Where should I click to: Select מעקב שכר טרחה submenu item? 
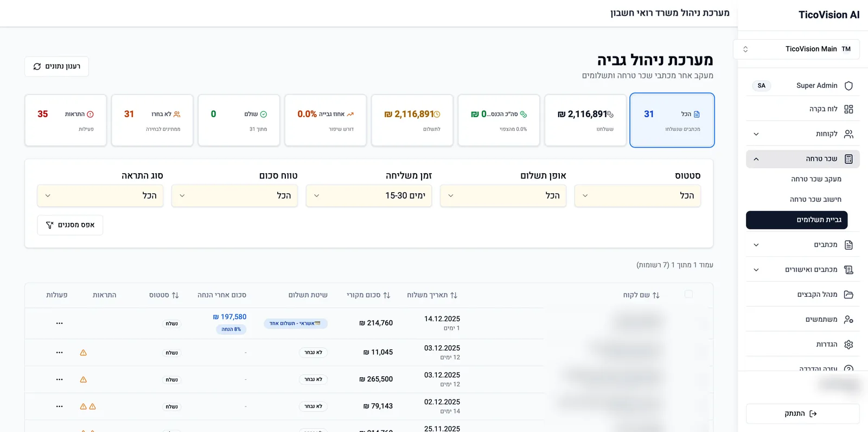[x=816, y=179]
